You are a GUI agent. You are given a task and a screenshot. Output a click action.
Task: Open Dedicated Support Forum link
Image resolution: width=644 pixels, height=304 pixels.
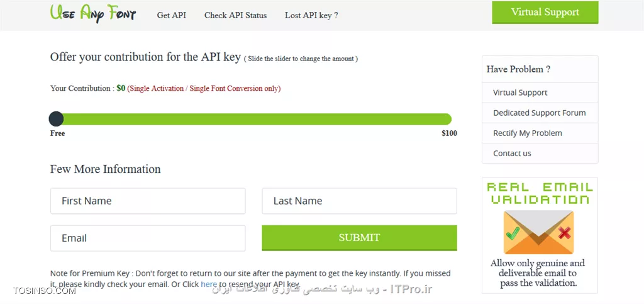point(540,113)
